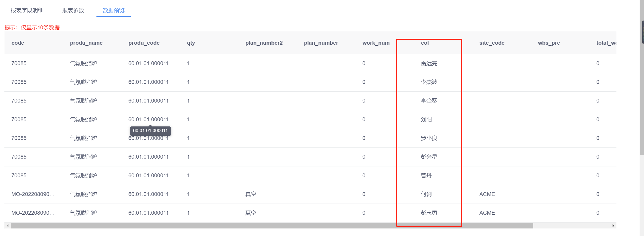Click the MO-202208090… code in 何剑 row

tap(33, 194)
